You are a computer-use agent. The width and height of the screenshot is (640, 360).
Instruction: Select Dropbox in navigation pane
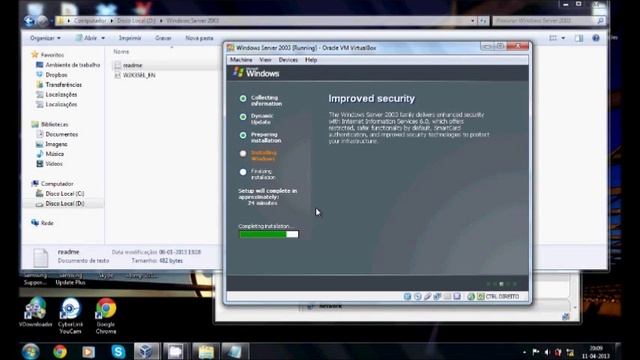(x=51, y=75)
